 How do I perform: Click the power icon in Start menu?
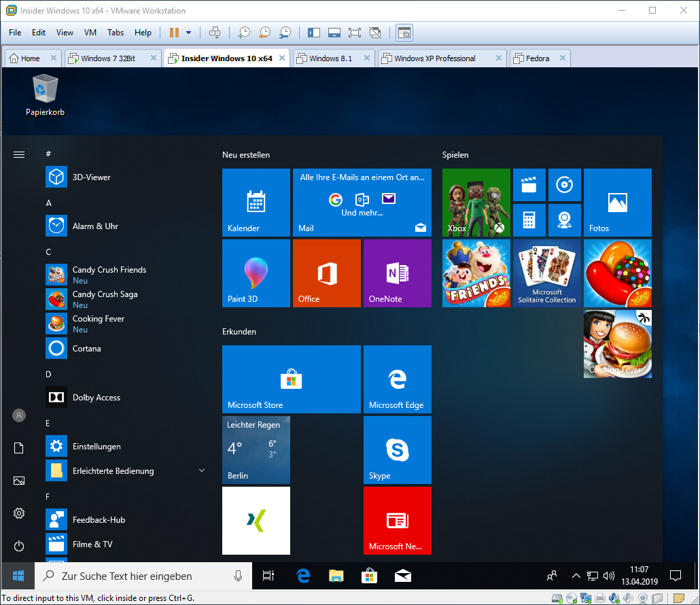pyautogui.click(x=19, y=546)
